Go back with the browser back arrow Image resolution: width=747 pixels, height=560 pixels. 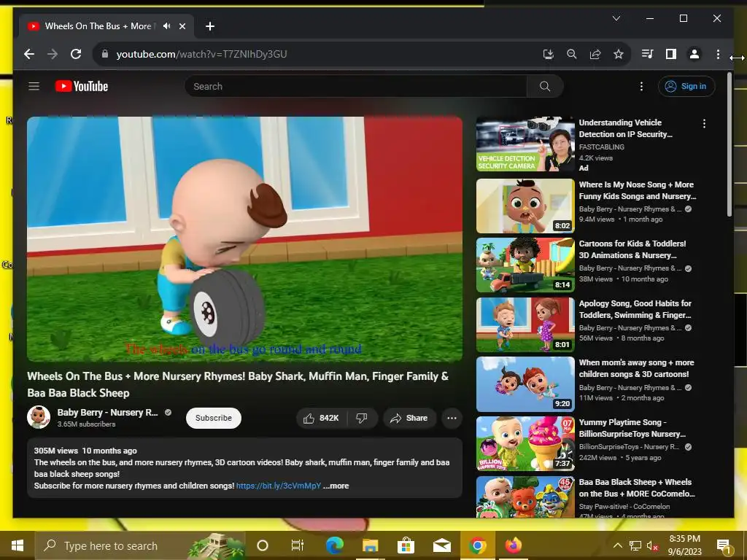click(29, 54)
